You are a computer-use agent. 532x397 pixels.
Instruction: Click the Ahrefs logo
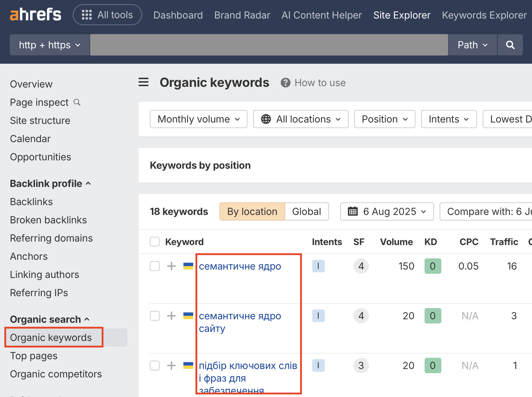[x=35, y=15]
